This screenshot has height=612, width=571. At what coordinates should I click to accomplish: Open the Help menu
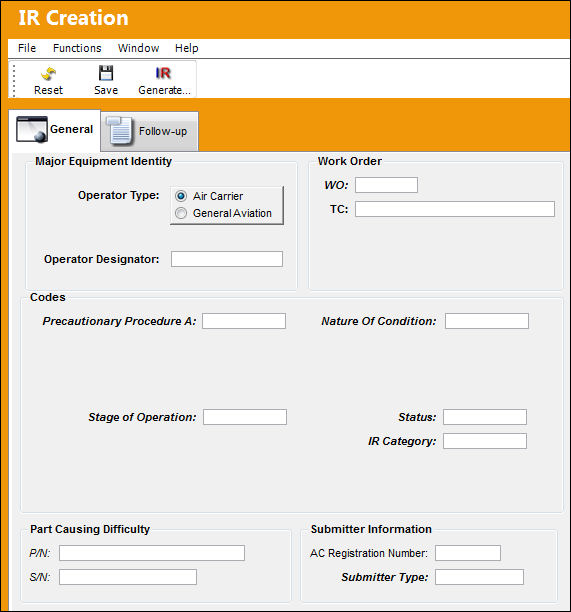click(x=187, y=48)
